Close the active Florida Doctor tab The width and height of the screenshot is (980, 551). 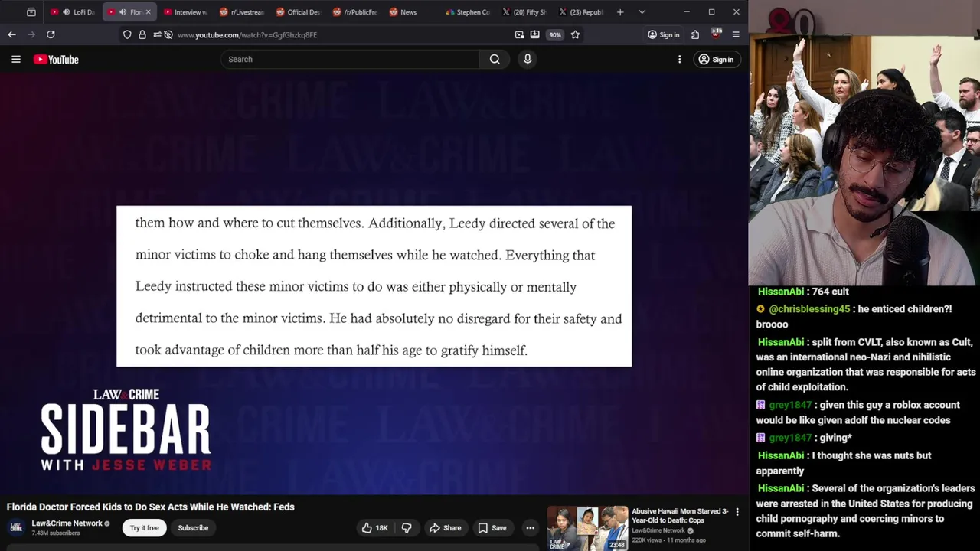tap(148, 12)
